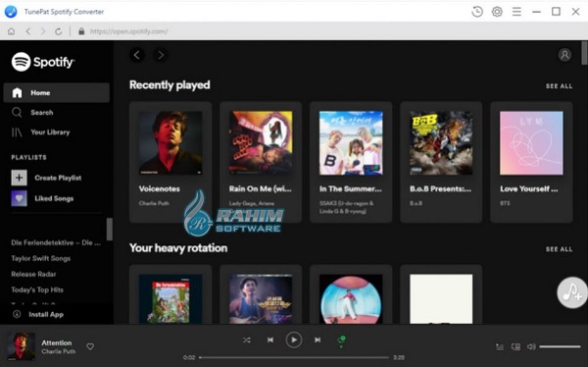Click the address bar URL field
The height and width of the screenshot is (367, 588).
(x=128, y=31)
